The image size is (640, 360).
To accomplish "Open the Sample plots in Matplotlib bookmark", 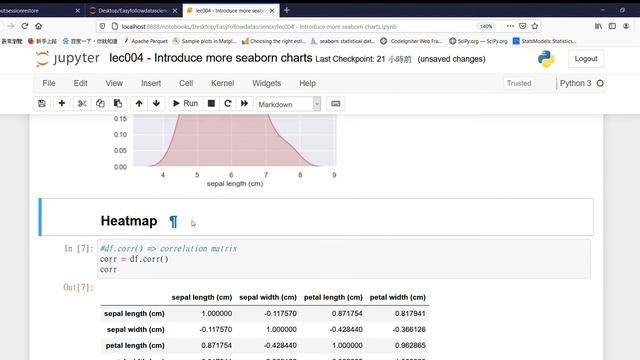I will (x=204, y=41).
